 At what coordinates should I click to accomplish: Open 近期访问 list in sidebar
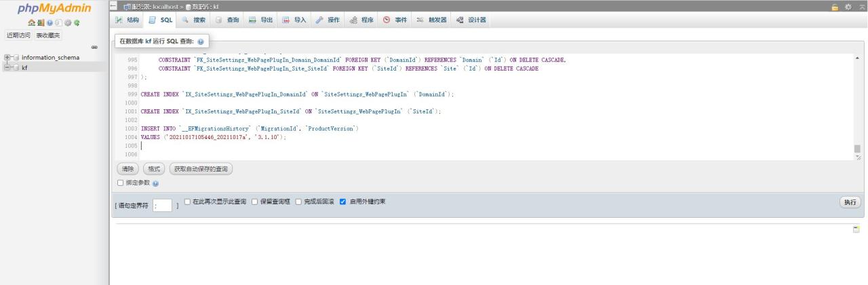pyautogui.click(x=18, y=35)
